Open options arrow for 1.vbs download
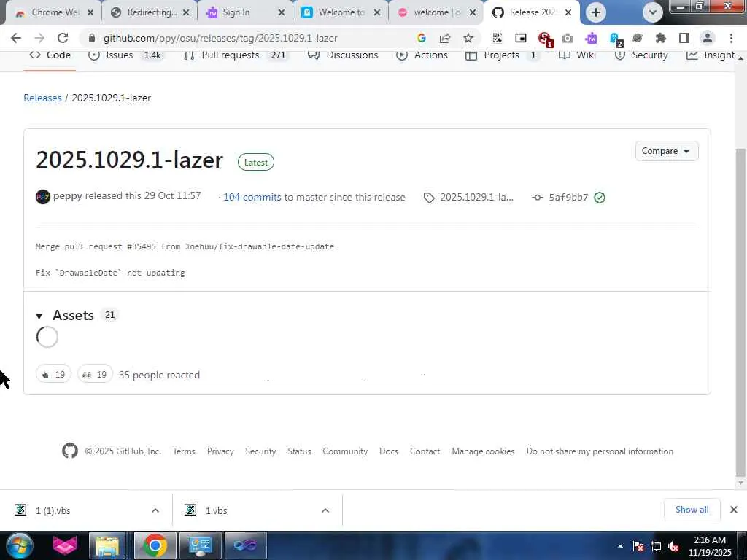Screen dimensions: 747x560 tap(325, 510)
